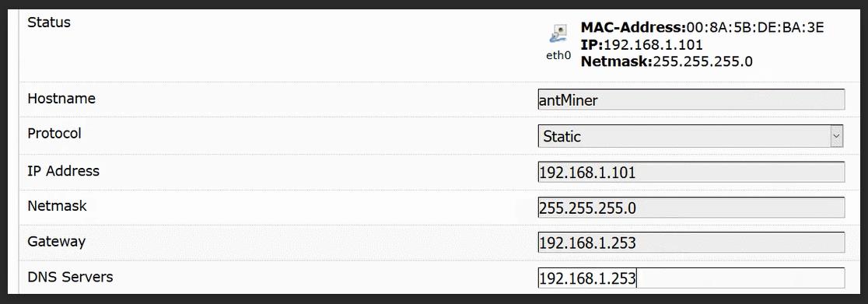Viewport: 868px width, 304px height.
Task: Click the Netmask status line near eth0
Action: pos(667,61)
